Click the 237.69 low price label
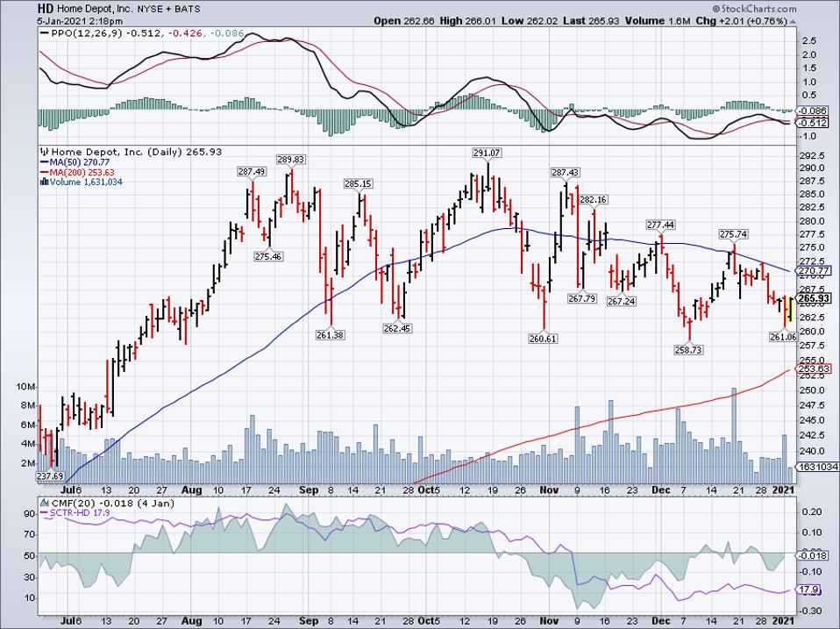Image resolution: width=840 pixels, height=629 pixels. coord(50,476)
